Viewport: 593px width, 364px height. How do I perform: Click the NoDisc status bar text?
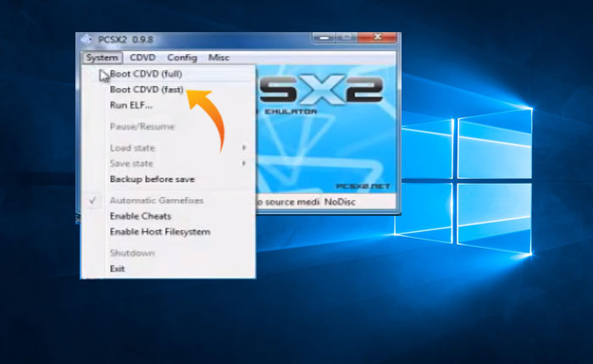(340, 202)
